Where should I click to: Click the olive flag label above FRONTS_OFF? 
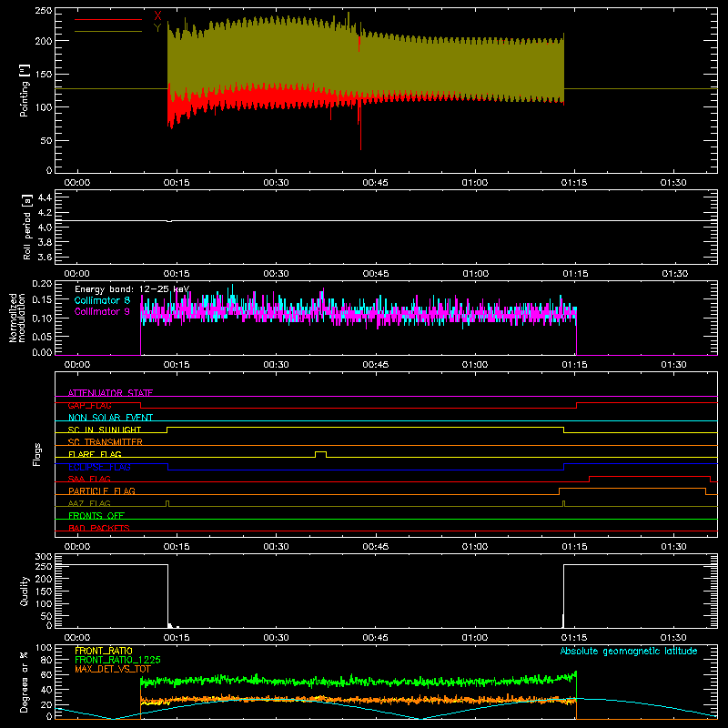click(x=89, y=503)
